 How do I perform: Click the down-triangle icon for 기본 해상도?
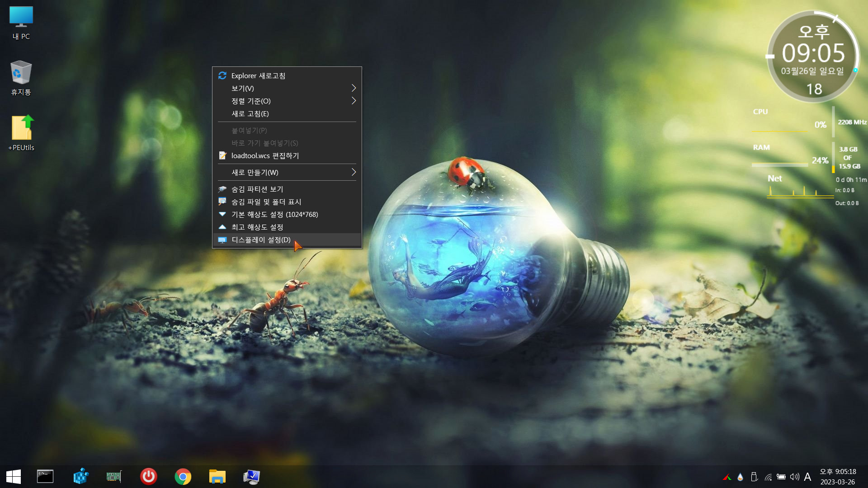point(222,214)
